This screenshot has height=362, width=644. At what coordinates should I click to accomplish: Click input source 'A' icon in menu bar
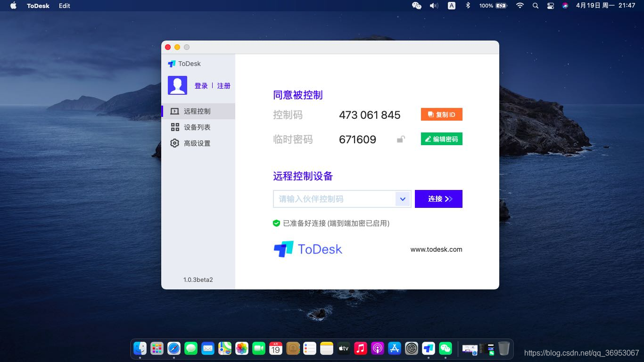[x=452, y=6]
